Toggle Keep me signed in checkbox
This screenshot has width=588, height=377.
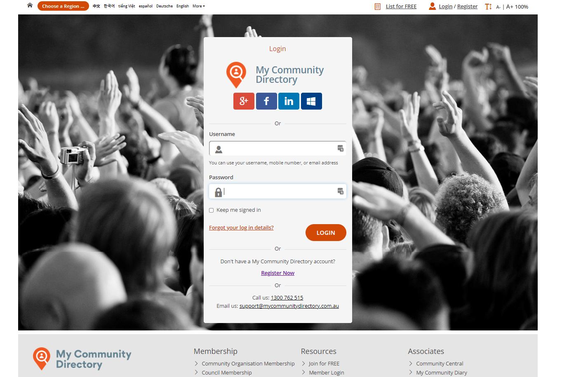pos(212,210)
